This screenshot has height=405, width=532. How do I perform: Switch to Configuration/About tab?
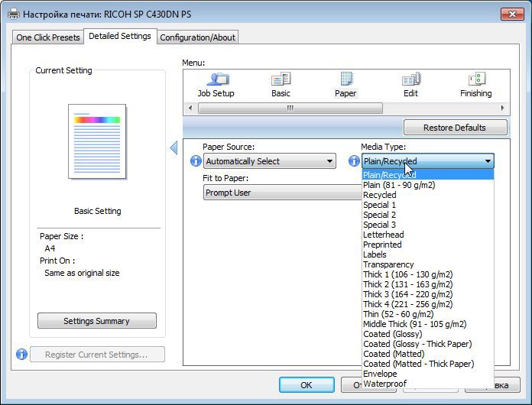(197, 37)
